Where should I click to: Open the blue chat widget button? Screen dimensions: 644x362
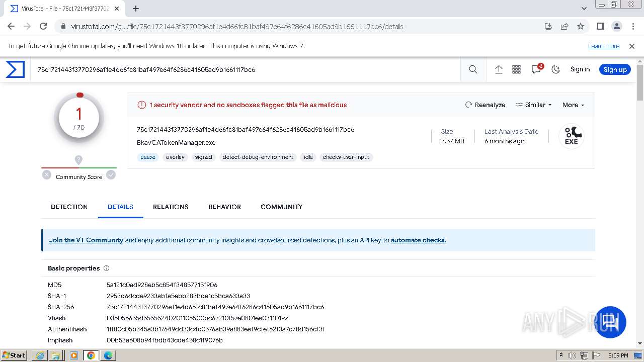[x=611, y=322]
